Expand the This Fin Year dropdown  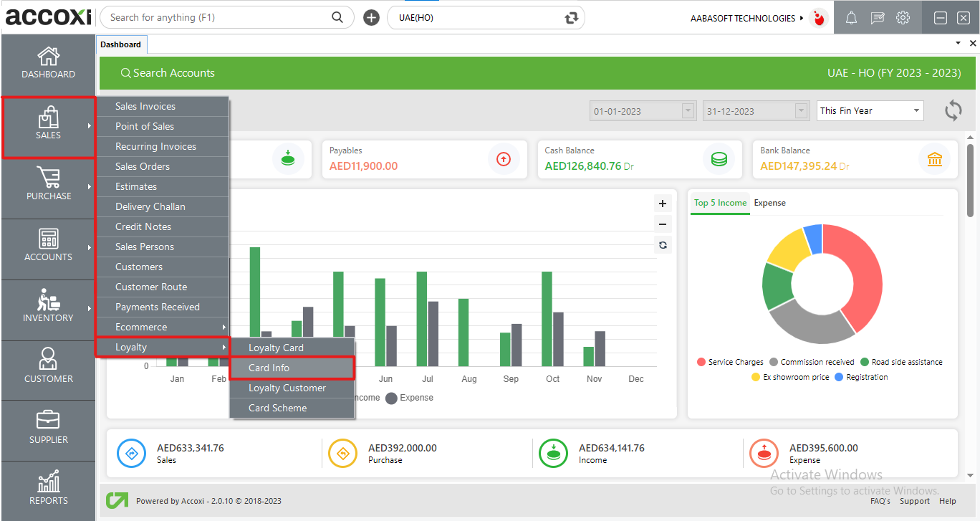coord(870,110)
